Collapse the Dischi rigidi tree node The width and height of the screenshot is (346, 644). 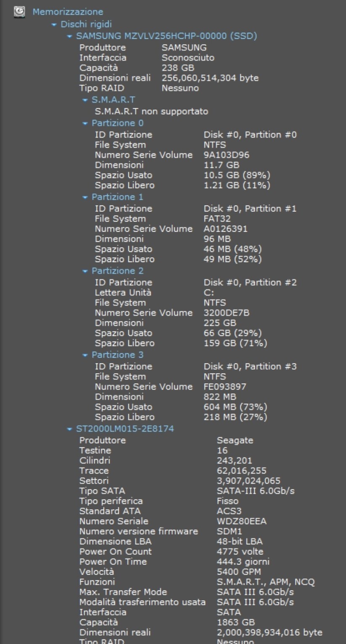(53, 24)
